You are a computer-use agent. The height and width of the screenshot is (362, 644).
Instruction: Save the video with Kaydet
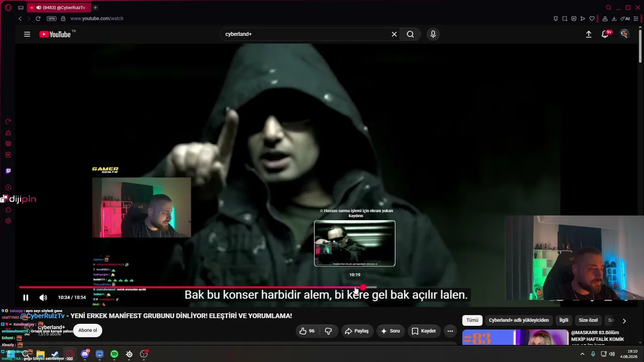click(424, 331)
